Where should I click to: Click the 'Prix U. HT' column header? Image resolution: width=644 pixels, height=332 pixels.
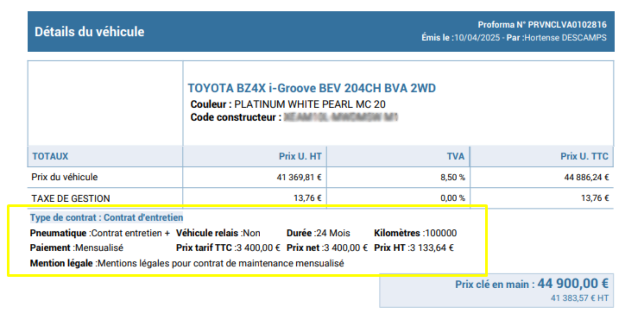[x=300, y=156]
